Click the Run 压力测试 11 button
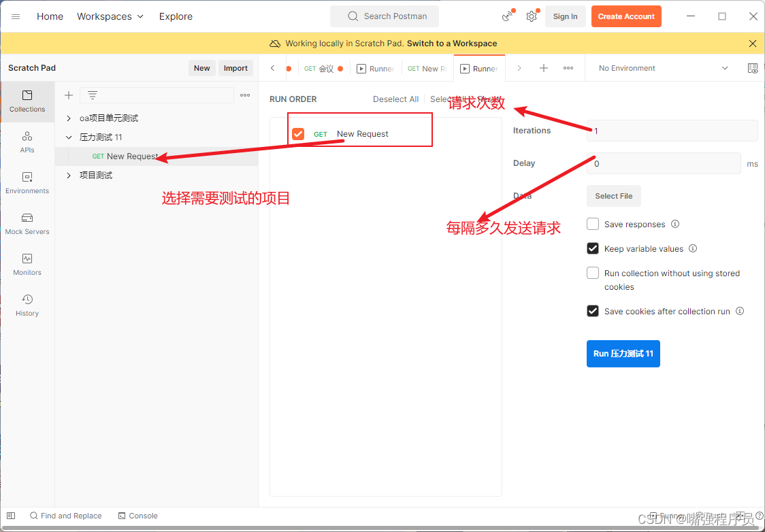Viewport: 765px width, 532px height. (x=623, y=354)
